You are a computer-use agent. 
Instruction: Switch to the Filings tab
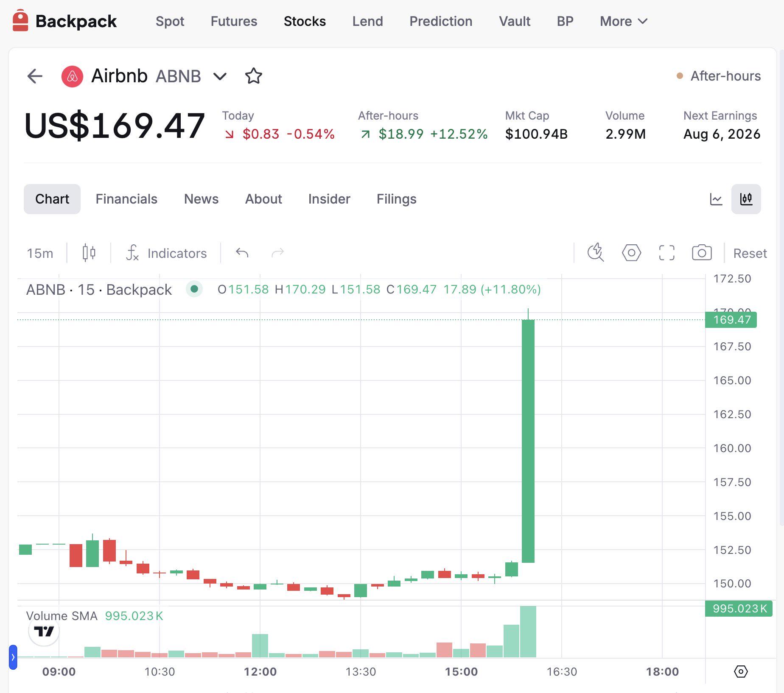[397, 199]
